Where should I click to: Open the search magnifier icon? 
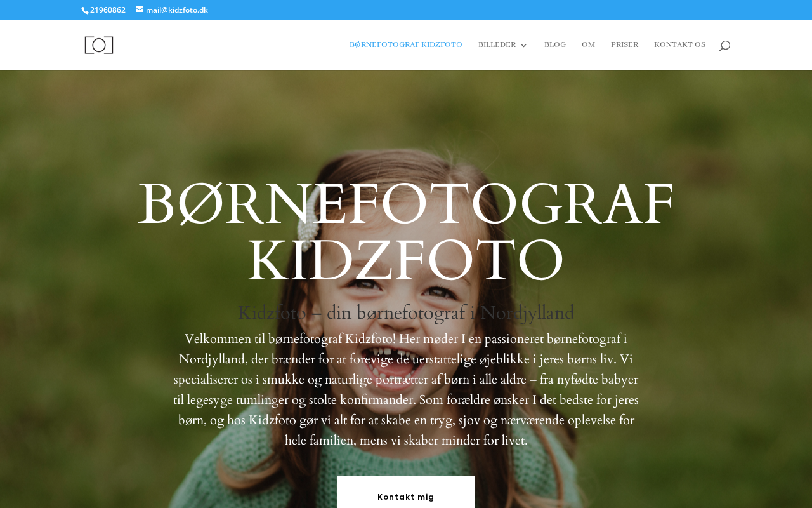[724, 46]
